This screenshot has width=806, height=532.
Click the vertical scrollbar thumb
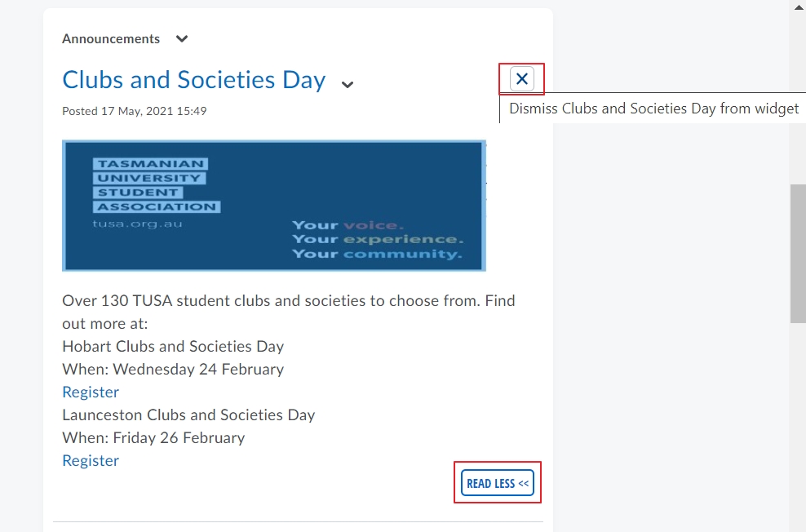(798, 254)
